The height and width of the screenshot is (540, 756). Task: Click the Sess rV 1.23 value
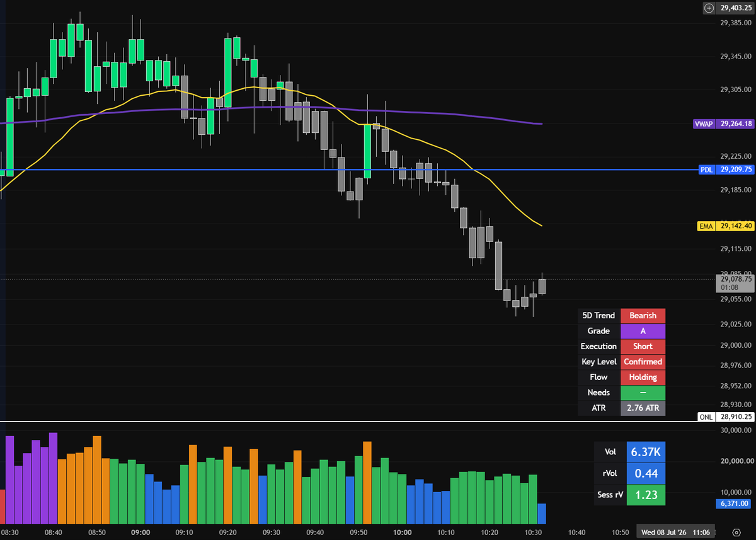(645, 495)
